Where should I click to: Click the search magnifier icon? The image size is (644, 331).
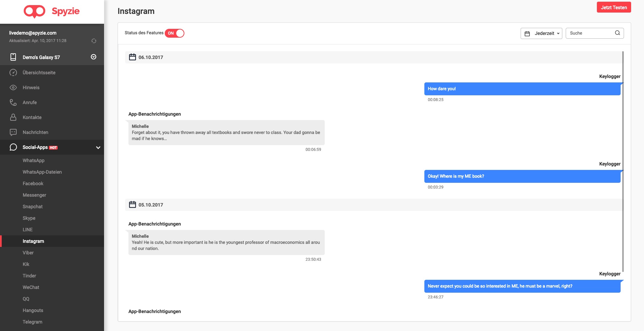617,33
